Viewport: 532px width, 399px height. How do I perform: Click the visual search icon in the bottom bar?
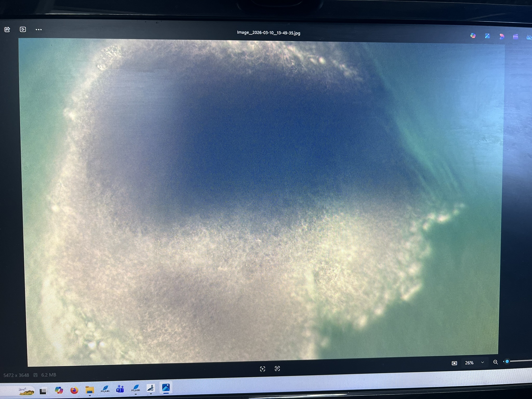262,369
